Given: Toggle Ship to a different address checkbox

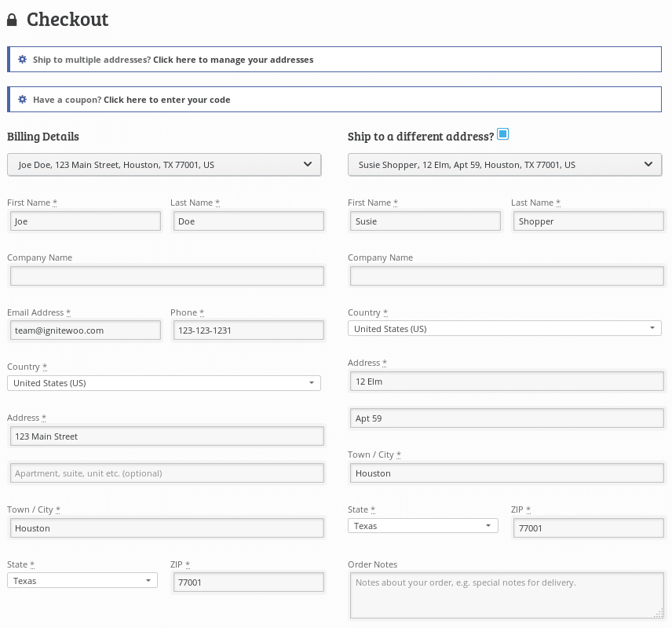Looking at the screenshot, I should click(502, 133).
